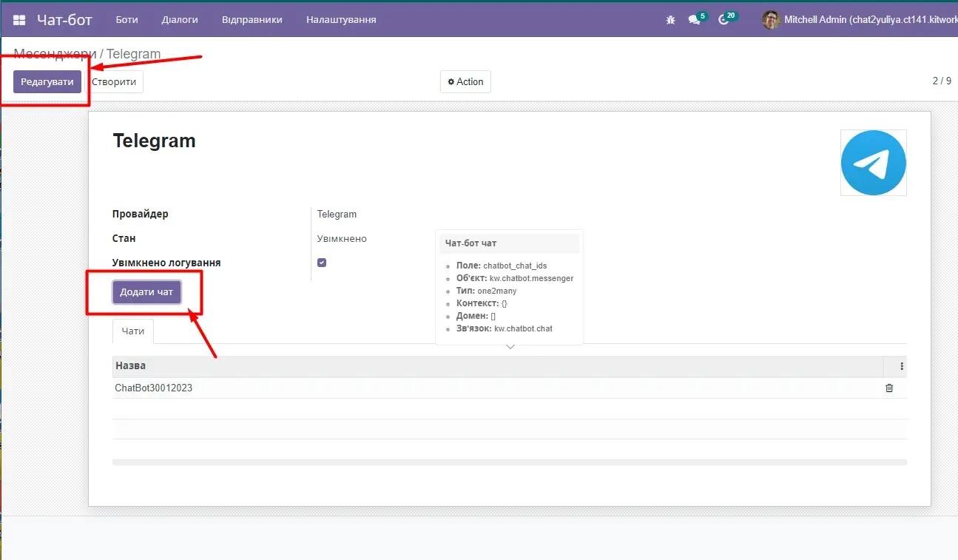This screenshot has height=560, width=958.
Task: Expand the Чат-бот чат tooltip arrow
Action: click(x=510, y=345)
